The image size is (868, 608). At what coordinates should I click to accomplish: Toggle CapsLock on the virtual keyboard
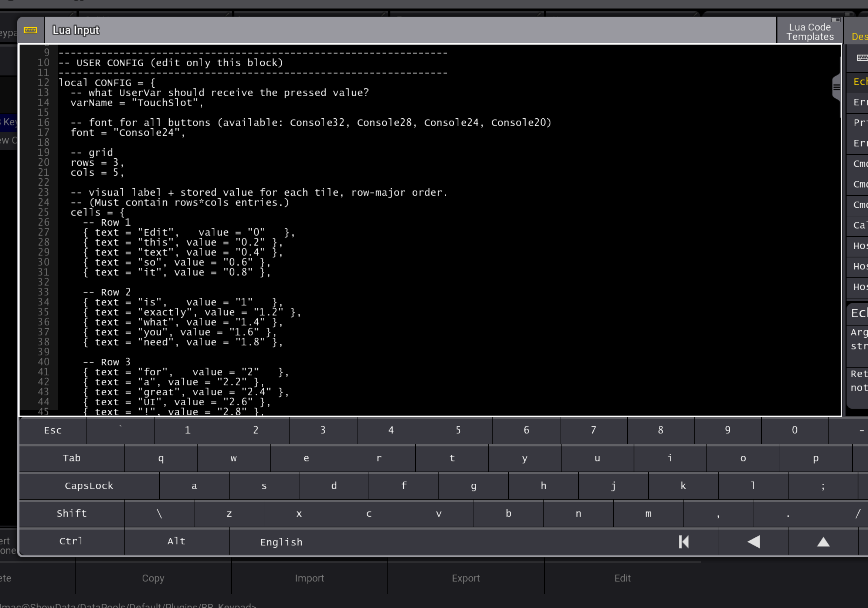click(x=89, y=486)
